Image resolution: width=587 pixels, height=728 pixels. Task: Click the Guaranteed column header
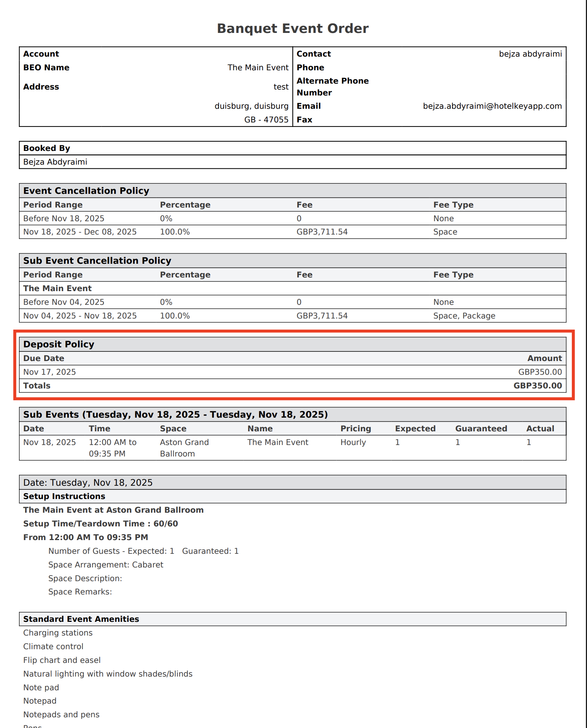481,429
